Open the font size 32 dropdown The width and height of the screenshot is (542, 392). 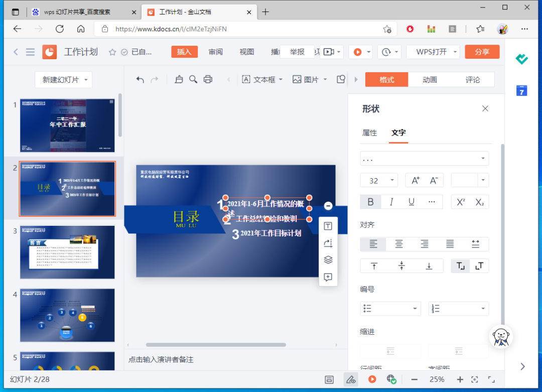393,180
